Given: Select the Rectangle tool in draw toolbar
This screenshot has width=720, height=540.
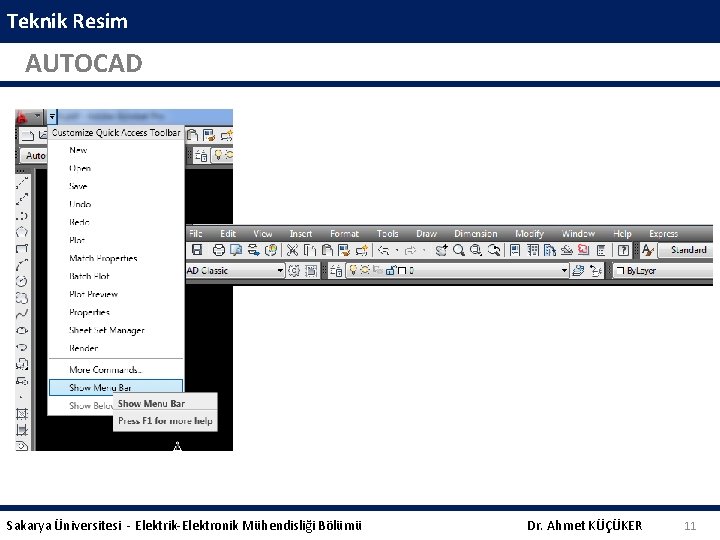Looking at the screenshot, I should point(22,248).
